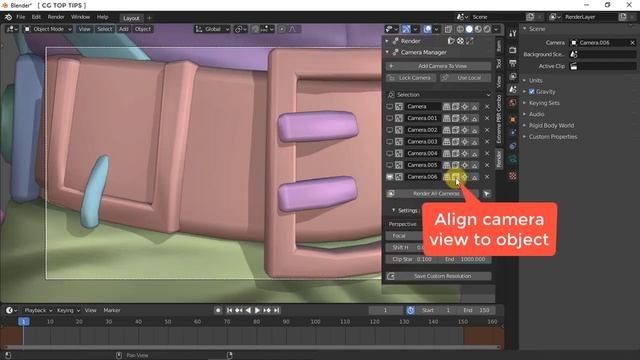The height and width of the screenshot is (360, 640).
Task: Open the viewport Select menu
Action: click(104, 29)
